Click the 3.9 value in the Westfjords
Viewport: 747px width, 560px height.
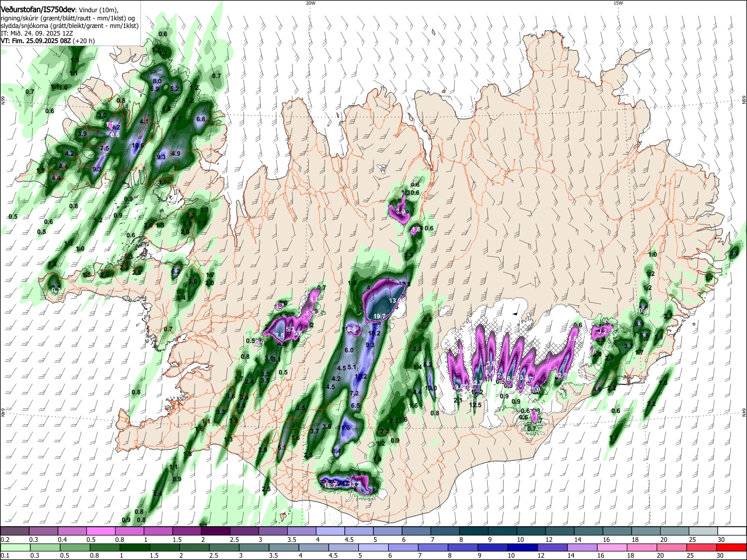(82, 134)
